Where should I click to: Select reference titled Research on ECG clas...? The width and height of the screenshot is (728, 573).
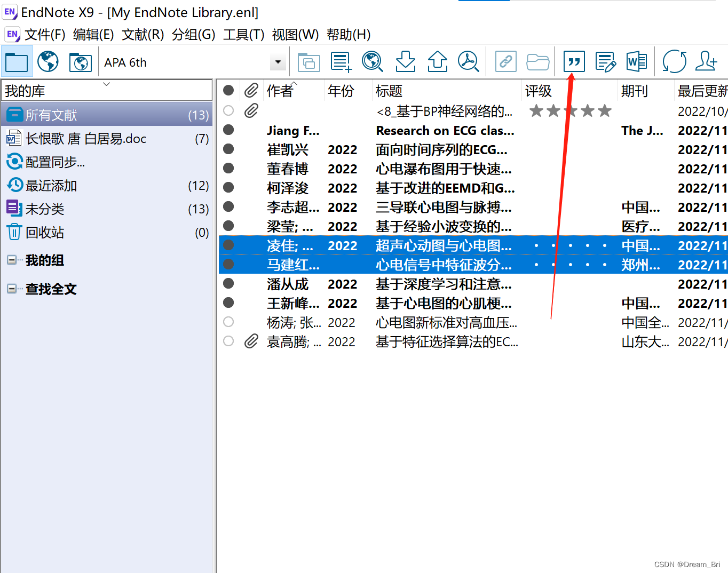pos(445,131)
